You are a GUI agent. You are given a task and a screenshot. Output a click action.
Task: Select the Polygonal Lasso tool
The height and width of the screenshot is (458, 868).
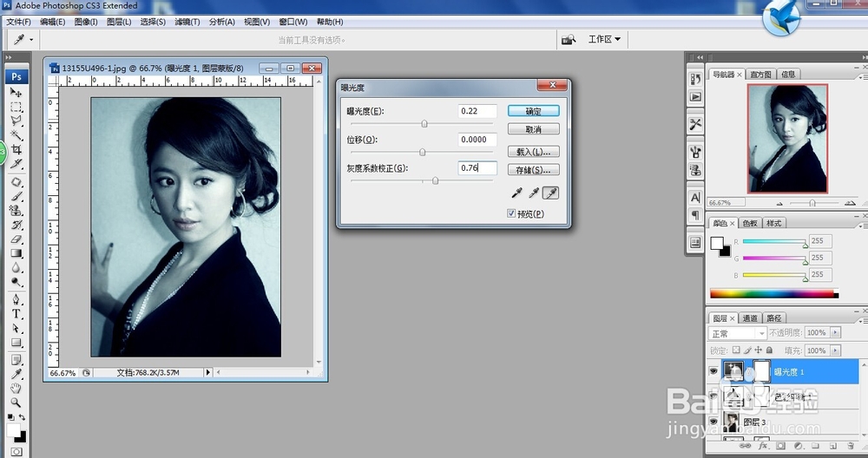tap(16, 121)
